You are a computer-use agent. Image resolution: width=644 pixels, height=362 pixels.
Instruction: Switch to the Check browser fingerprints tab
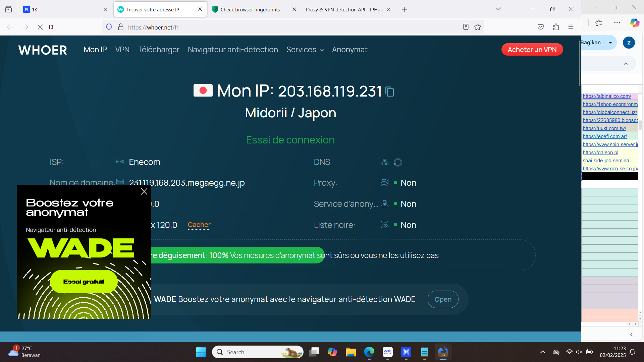click(x=250, y=9)
